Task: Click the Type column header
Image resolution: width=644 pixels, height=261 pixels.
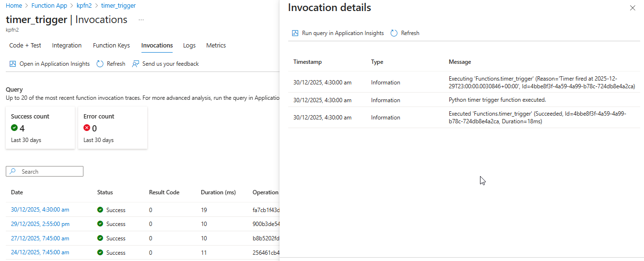Action: 377,62
